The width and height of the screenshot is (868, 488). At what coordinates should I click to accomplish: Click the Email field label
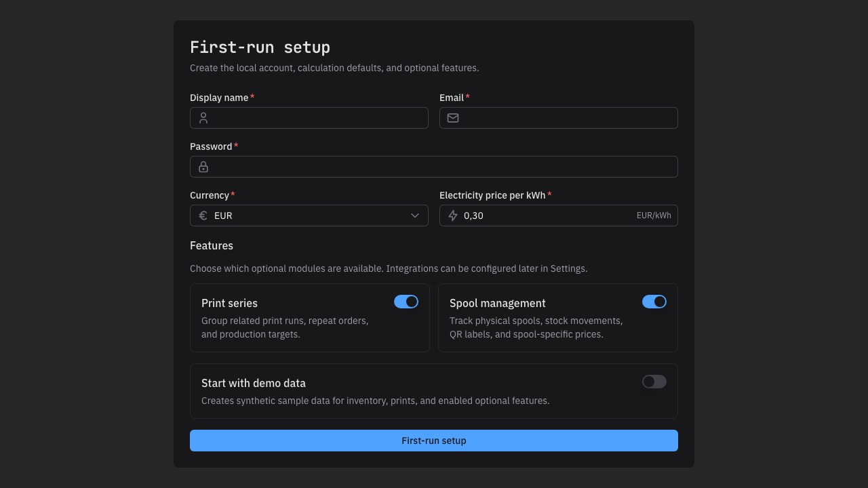click(452, 98)
